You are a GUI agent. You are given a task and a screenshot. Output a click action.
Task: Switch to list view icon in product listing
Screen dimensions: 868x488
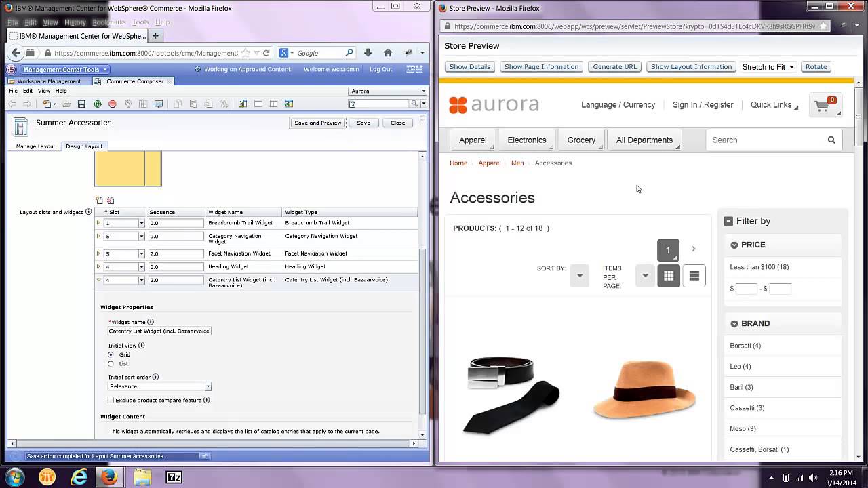(694, 276)
